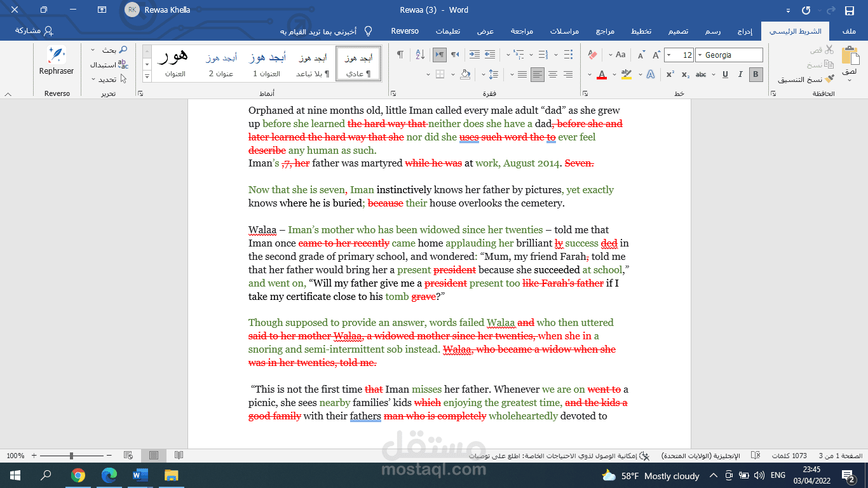Switch to the إدراج (Insert) tab
The height and width of the screenshot is (488, 868).
pyautogui.click(x=745, y=31)
